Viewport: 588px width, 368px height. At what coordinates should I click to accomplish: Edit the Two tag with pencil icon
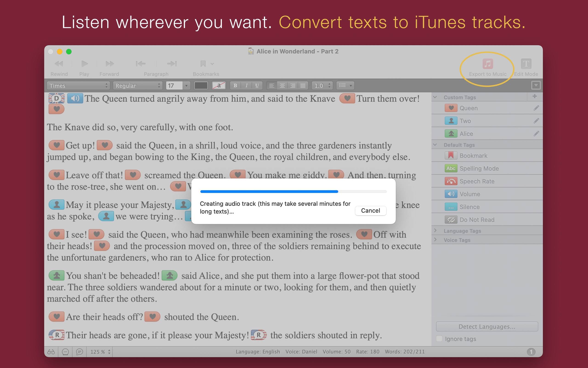(x=536, y=121)
